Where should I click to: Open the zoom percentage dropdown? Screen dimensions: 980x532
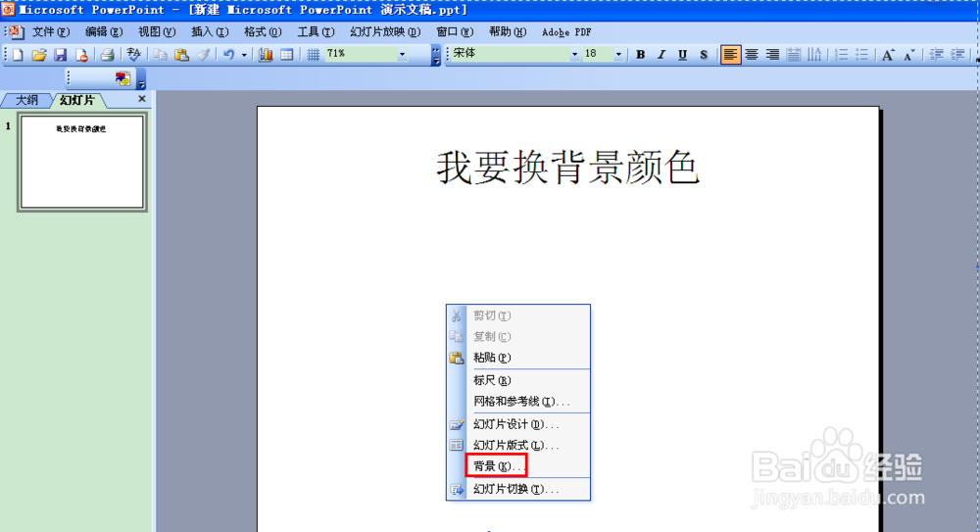point(403,55)
